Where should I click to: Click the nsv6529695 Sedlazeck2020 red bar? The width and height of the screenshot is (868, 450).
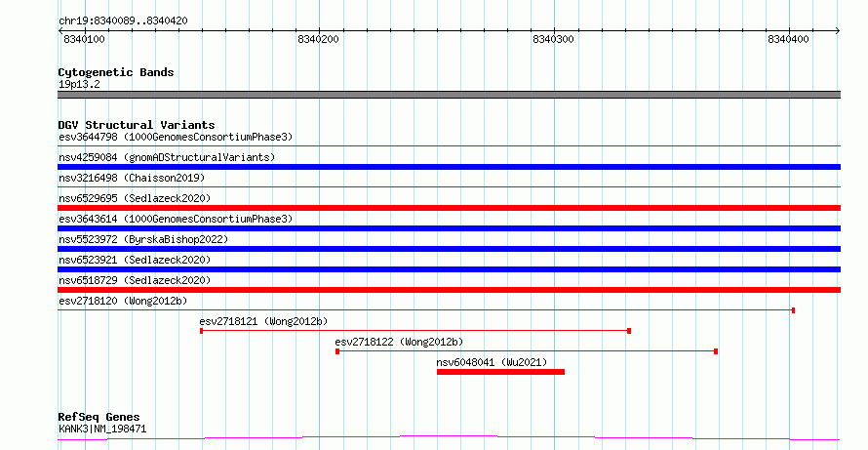(449, 208)
